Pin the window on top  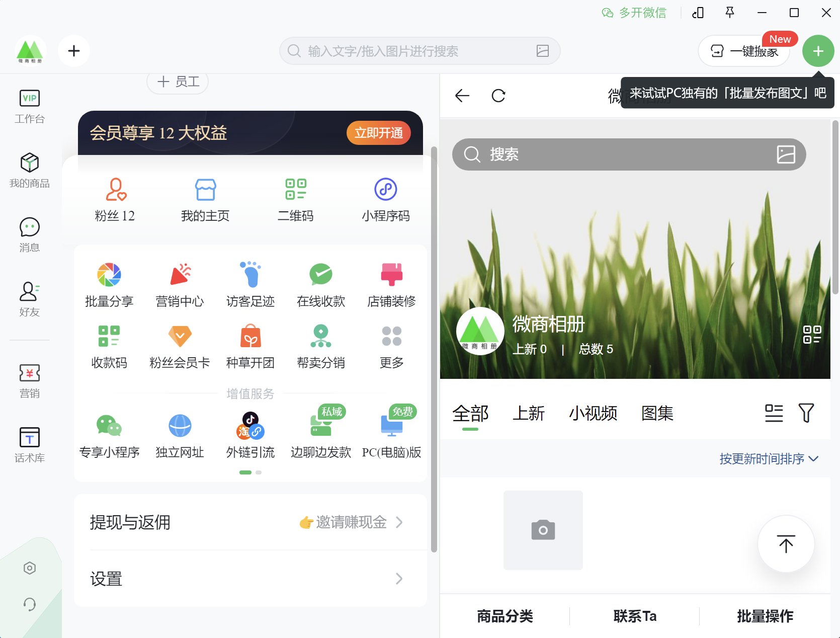[730, 13]
